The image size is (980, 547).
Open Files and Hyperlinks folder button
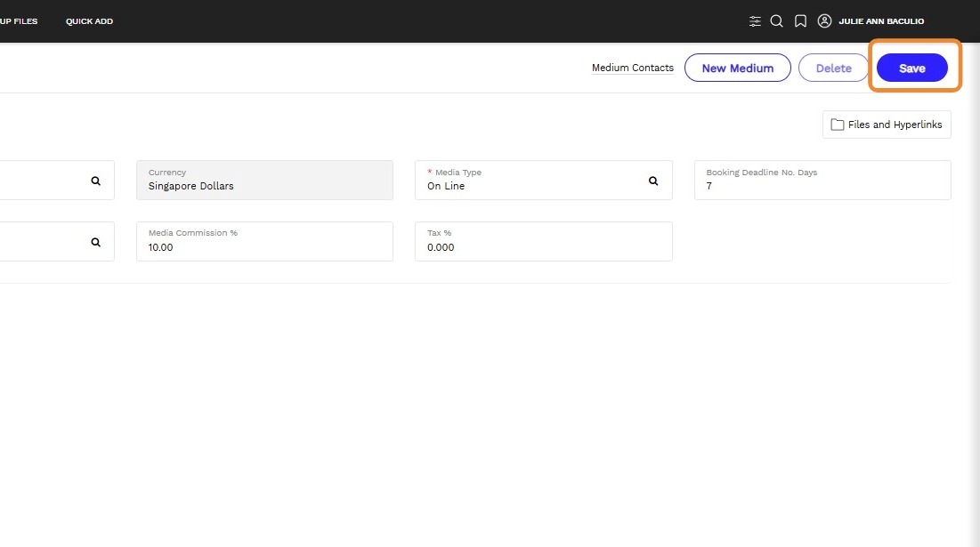pyautogui.click(x=887, y=125)
